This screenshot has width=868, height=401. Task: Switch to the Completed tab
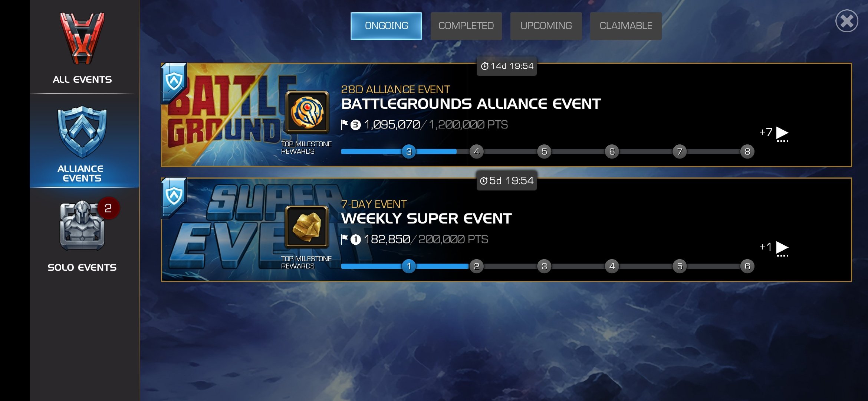(466, 26)
